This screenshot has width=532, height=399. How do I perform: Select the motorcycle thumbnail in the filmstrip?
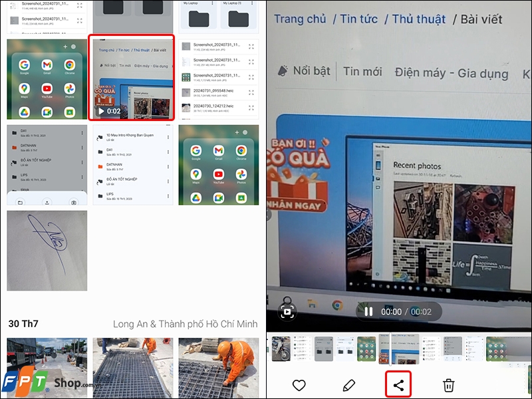tap(281, 348)
